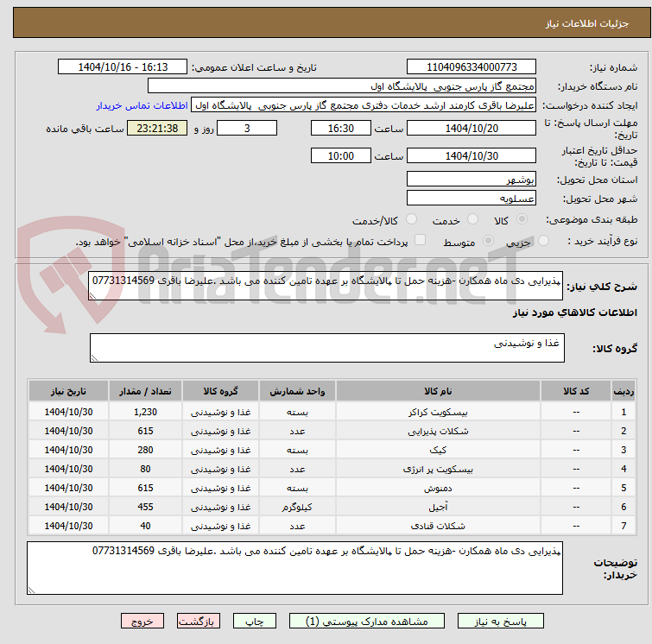Click the توضیحات خریدار text area
The image size is (652, 644).
(x=294, y=568)
